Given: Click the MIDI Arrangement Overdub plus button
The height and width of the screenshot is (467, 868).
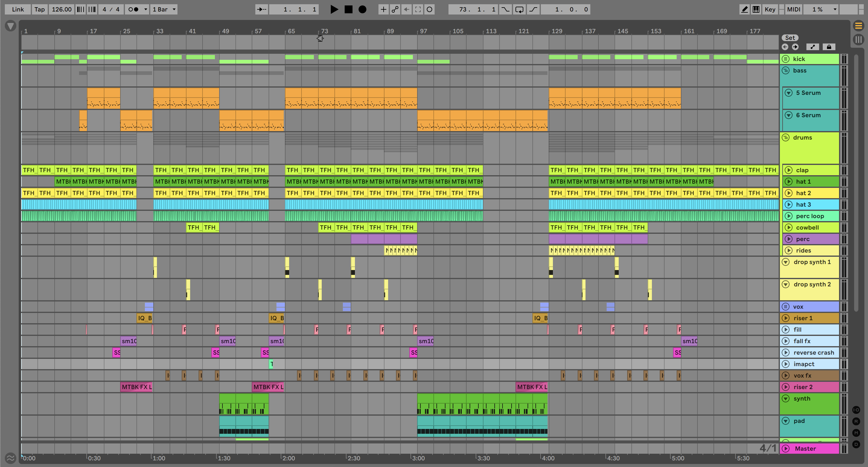Looking at the screenshot, I should tap(383, 9).
